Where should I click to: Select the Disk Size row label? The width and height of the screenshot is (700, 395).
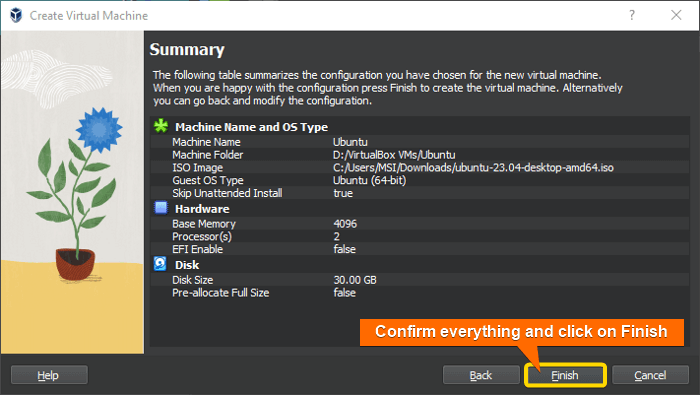pos(192,280)
